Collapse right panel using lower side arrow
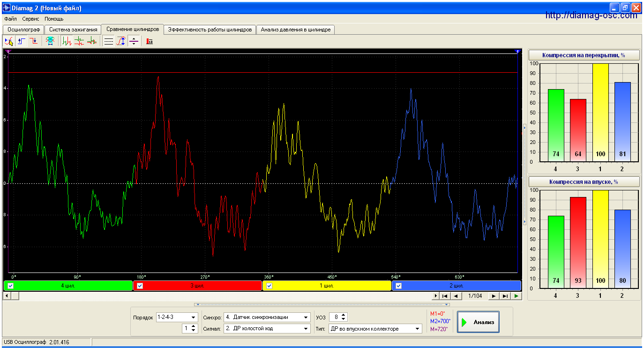644x348 pixels. click(x=524, y=221)
